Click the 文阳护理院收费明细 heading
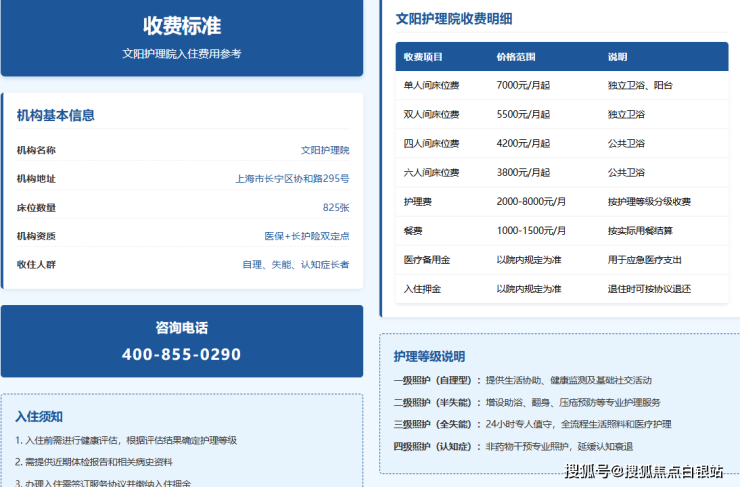740x487 pixels. (x=454, y=19)
